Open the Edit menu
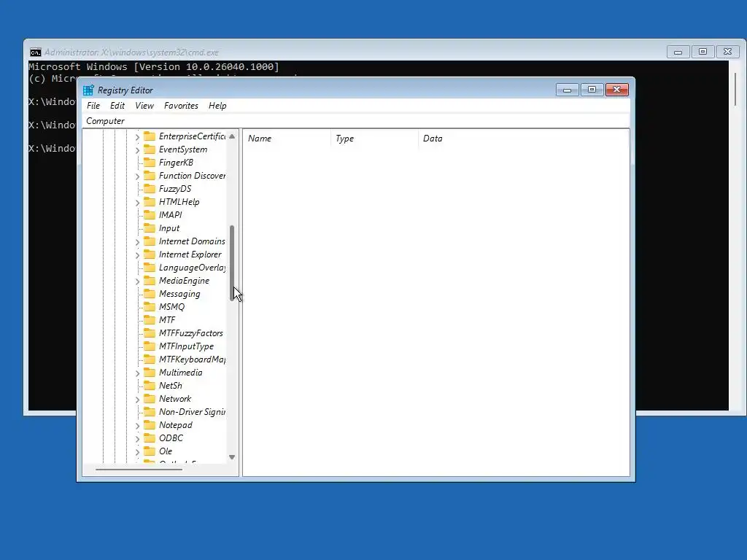This screenshot has height=560, width=747. [x=117, y=106]
